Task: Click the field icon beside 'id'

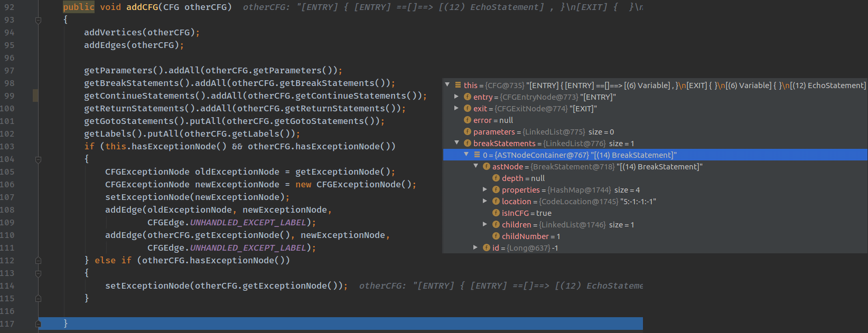Action: pos(487,248)
